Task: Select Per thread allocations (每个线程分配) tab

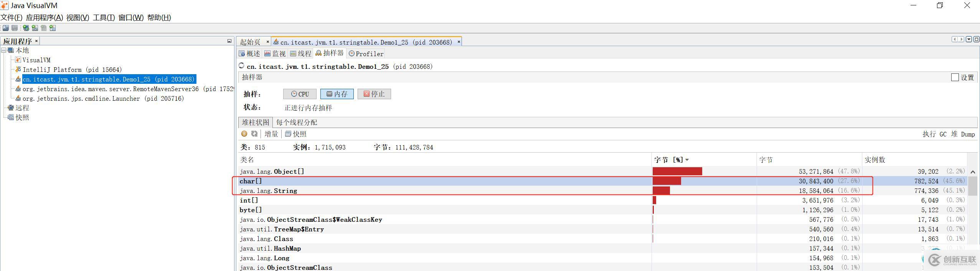Action: click(297, 122)
